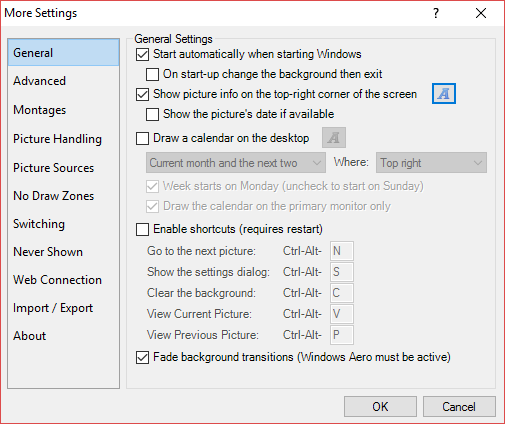Expand the Where Top right dropdown
The height and width of the screenshot is (424, 505).
[431, 163]
